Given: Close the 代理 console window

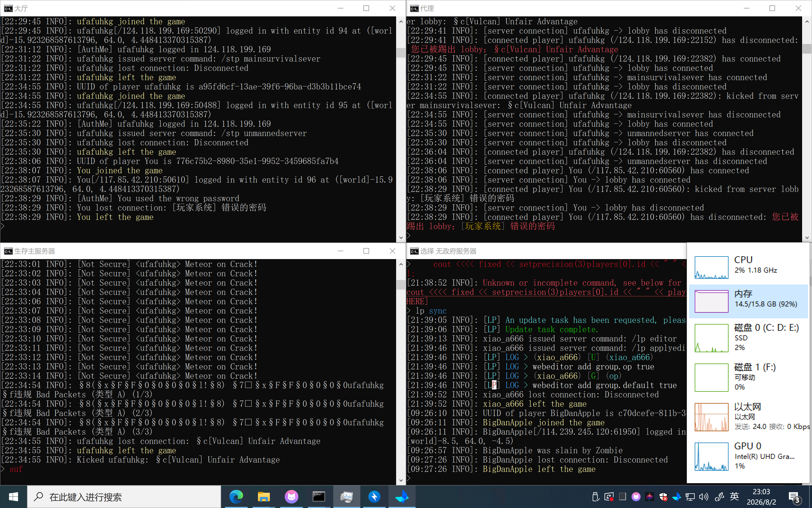Looking at the screenshot, I should [798, 8].
